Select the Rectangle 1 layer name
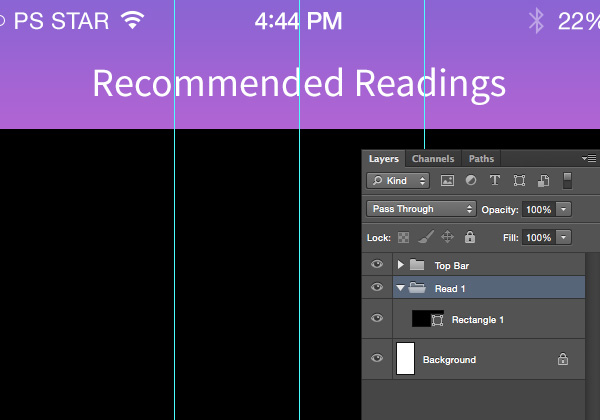This screenshot has width=600, height=420. [478, 320]
